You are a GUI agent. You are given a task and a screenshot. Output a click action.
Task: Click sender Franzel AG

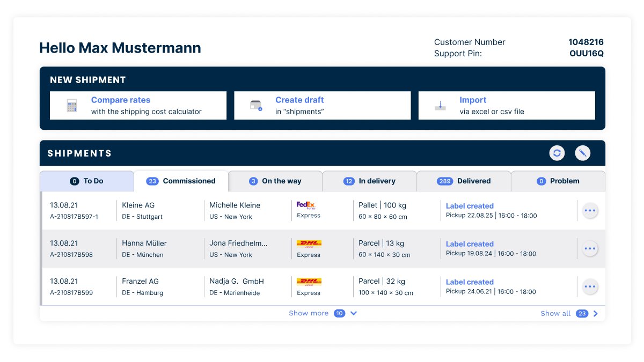point(141,281)
